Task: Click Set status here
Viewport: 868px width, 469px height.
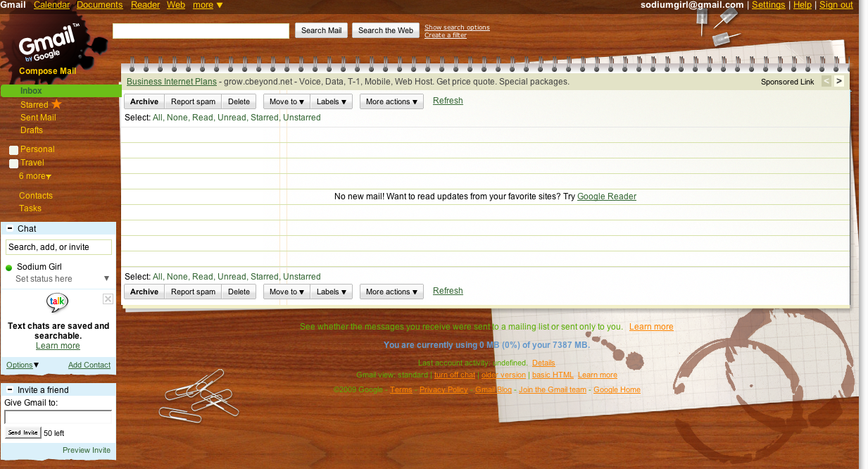Action: pyautogui.click(x=44, y=279)
